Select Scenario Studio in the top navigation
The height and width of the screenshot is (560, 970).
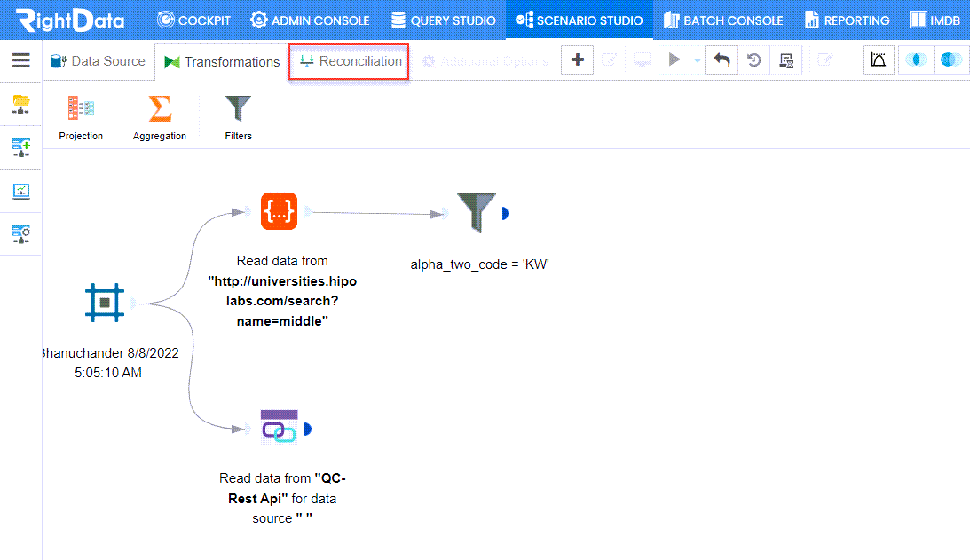[x=579, y=20]
